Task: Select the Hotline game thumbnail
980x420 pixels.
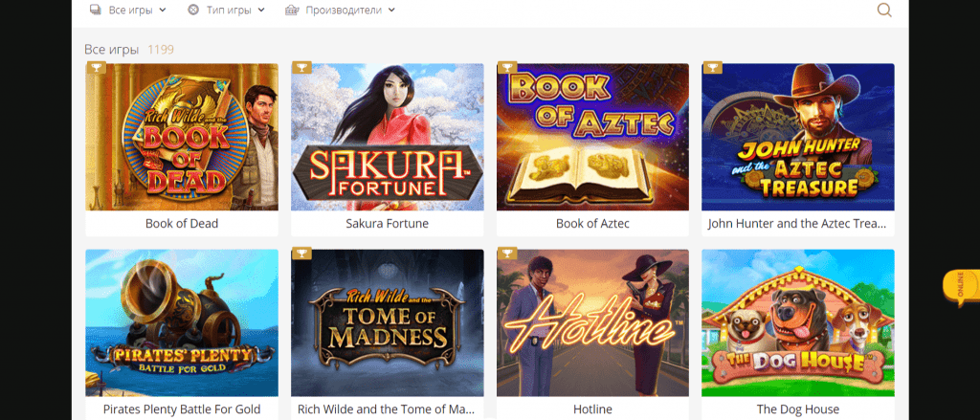Action: pyautogui.click(x=592, y=322)
